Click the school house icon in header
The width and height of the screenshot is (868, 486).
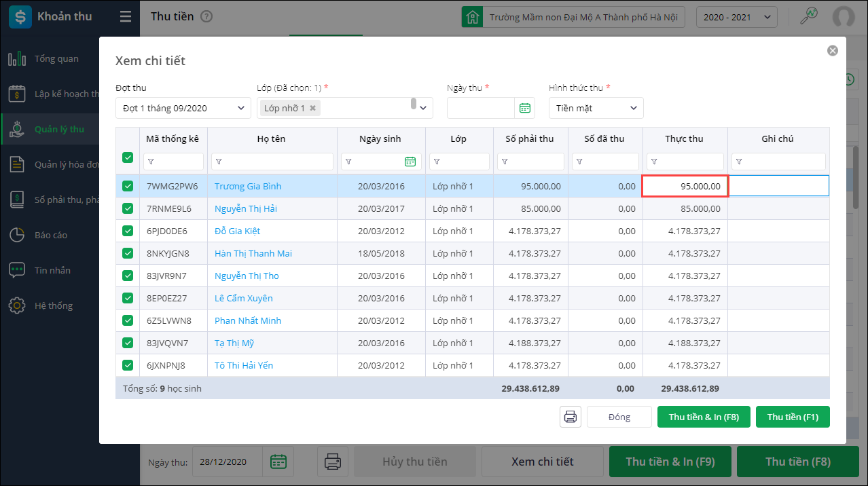[x=473, y=17]
